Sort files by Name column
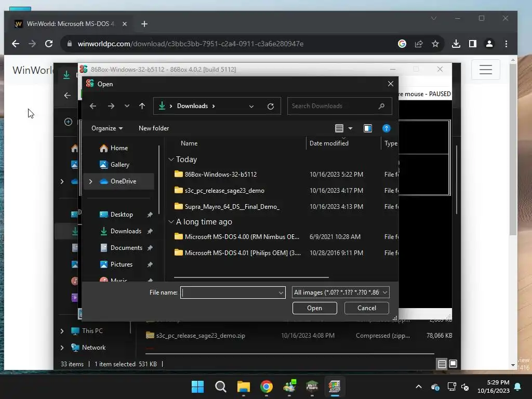 point(189,143)
